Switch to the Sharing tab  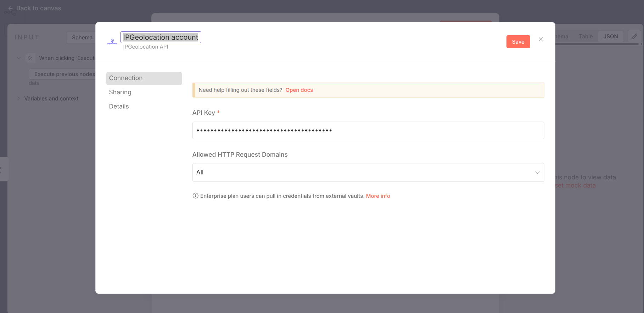120,92
